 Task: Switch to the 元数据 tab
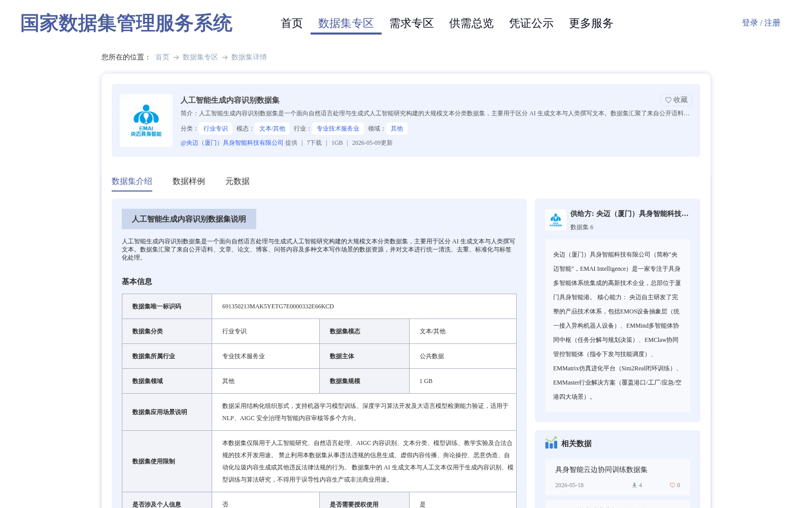[x=238, y=181]
